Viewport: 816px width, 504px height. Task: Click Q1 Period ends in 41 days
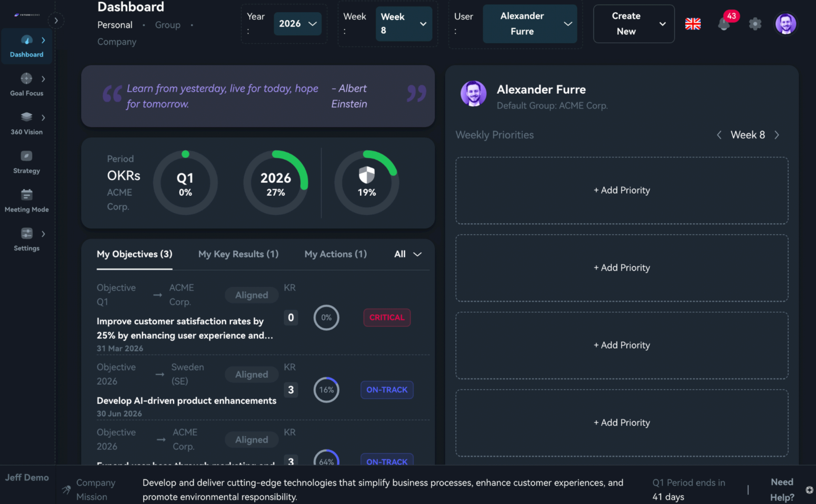688,490
